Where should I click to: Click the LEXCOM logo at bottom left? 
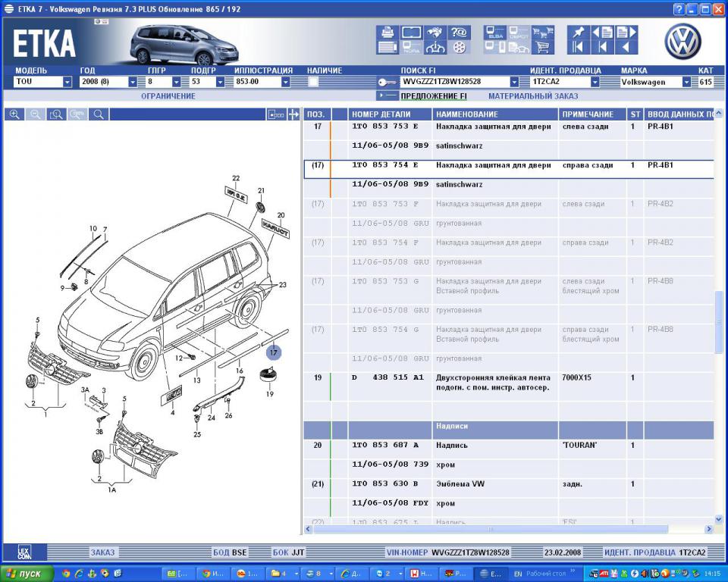click(24, 552)
